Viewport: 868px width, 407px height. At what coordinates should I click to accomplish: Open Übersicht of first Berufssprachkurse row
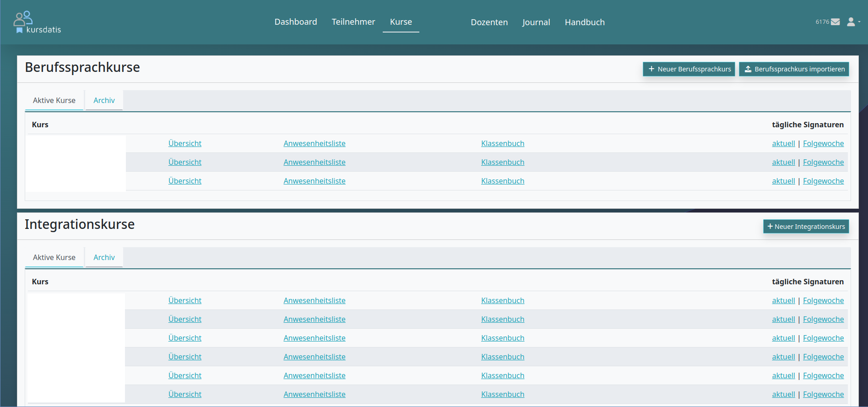(x=184, y=143)
